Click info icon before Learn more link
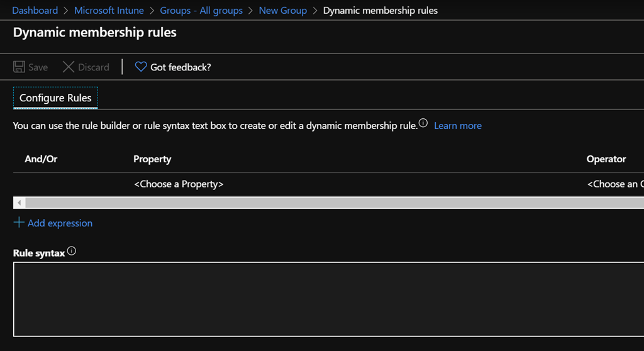Screen dimensions: 644x351 click(423, 123)
